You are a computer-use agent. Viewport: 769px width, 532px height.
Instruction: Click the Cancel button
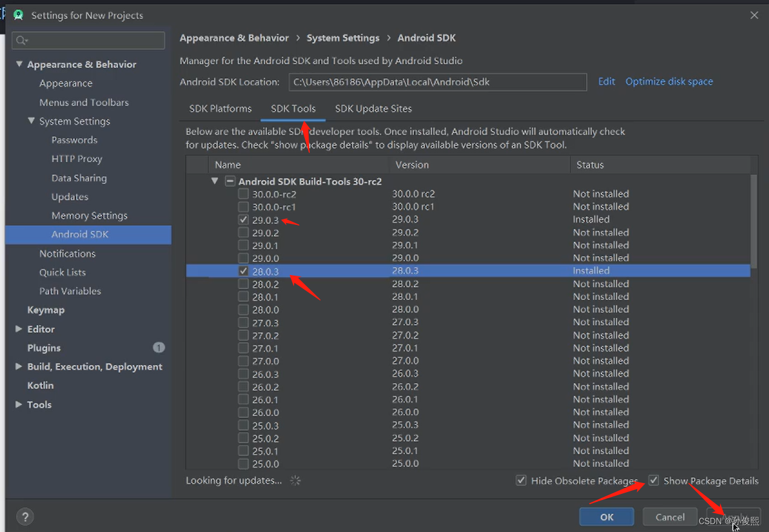[670, 517]
